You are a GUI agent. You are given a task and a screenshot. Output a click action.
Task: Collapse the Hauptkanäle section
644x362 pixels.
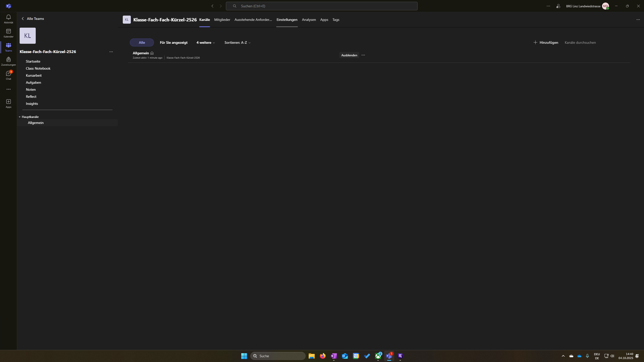point(20,117)
